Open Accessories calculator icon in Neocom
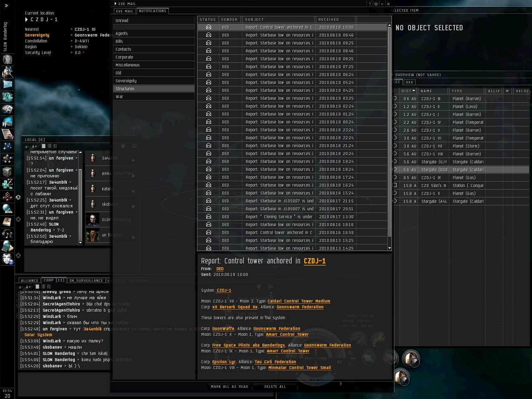 pyautogui.click(x=7, y=246)
